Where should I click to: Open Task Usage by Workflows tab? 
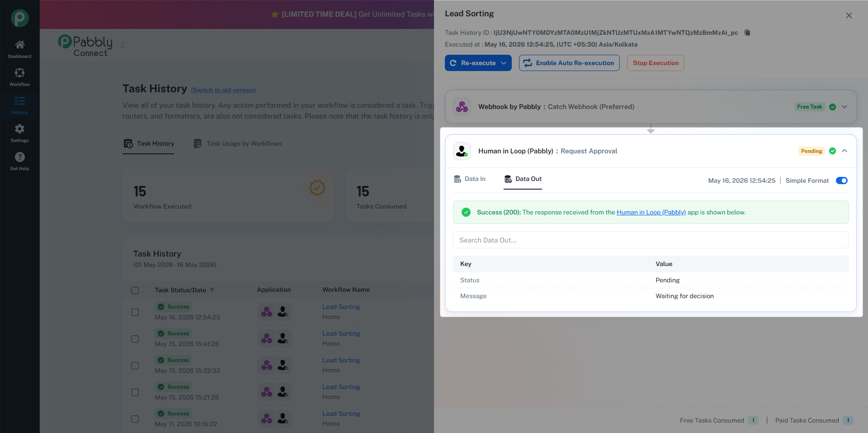[238, 143]
